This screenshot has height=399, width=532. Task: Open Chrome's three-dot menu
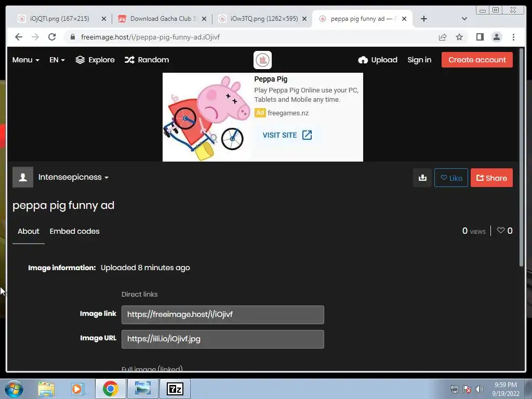[x=514, y=37]
